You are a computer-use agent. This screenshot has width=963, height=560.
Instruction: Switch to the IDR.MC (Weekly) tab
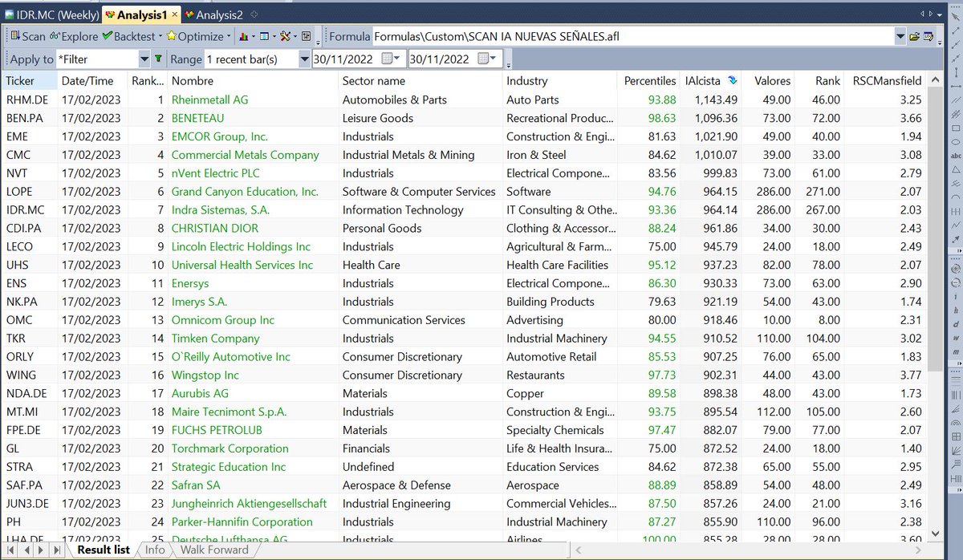point(51,14)
